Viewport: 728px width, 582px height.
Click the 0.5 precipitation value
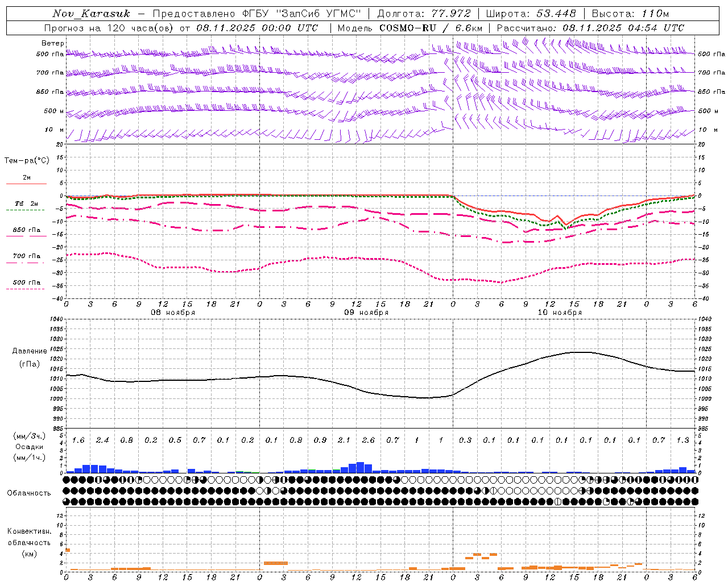tap(175, 440)
